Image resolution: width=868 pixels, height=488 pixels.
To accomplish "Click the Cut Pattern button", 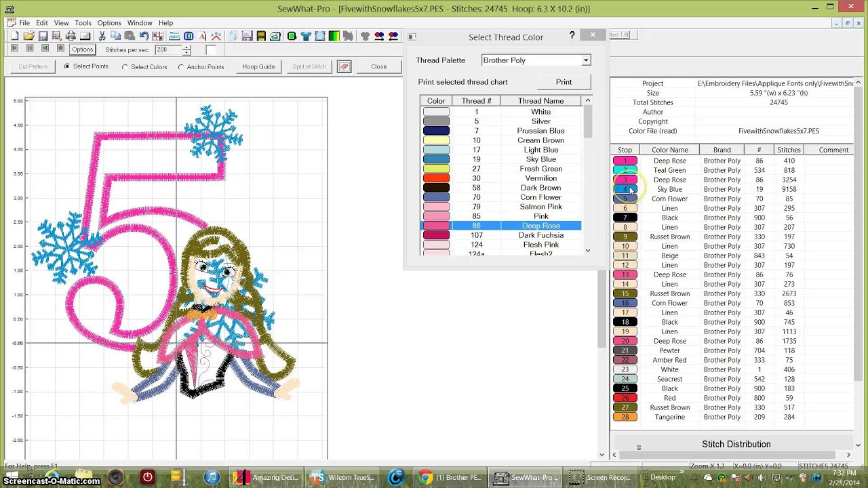I will pyautogui.click(x=33, y=66).
